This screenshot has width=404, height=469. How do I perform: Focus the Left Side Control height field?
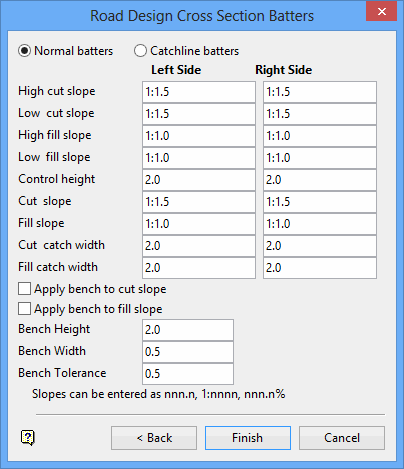pyautogui.click(x=199, y=180)
